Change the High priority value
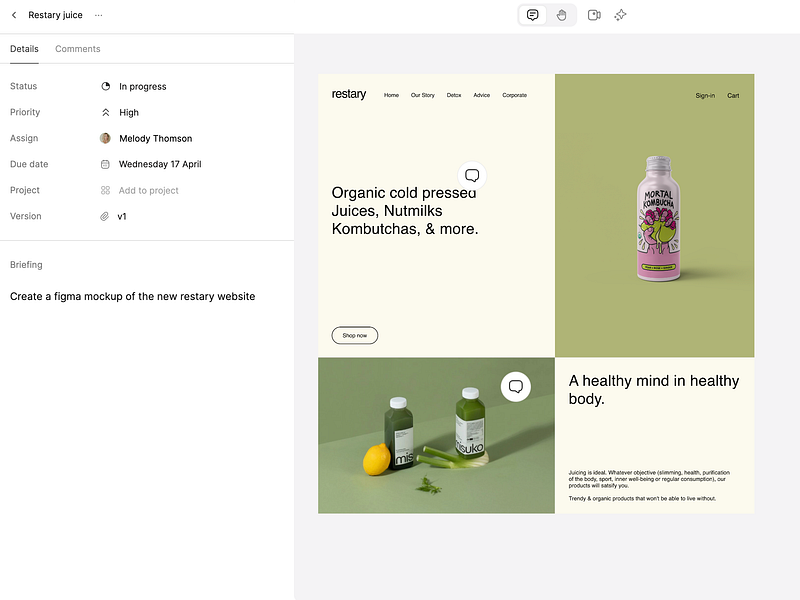The height and width of the screenshot is (600, 800). pos(129,113)
